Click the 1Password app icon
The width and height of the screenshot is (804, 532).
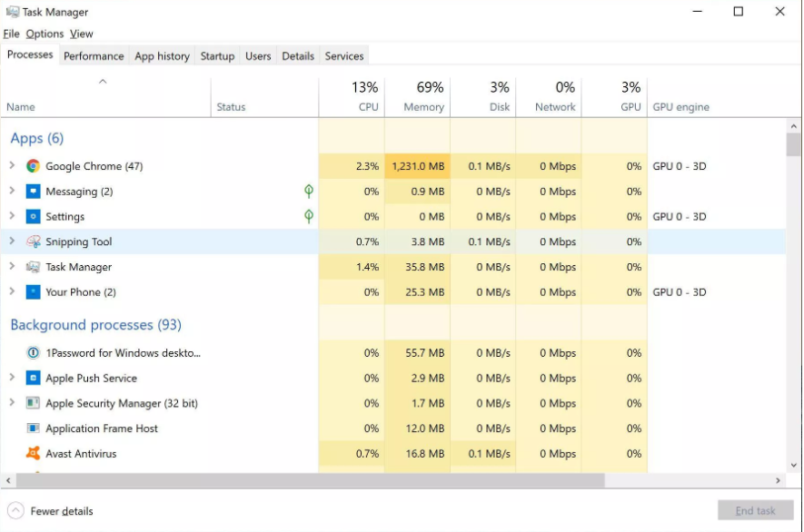[x=34, y=353]
